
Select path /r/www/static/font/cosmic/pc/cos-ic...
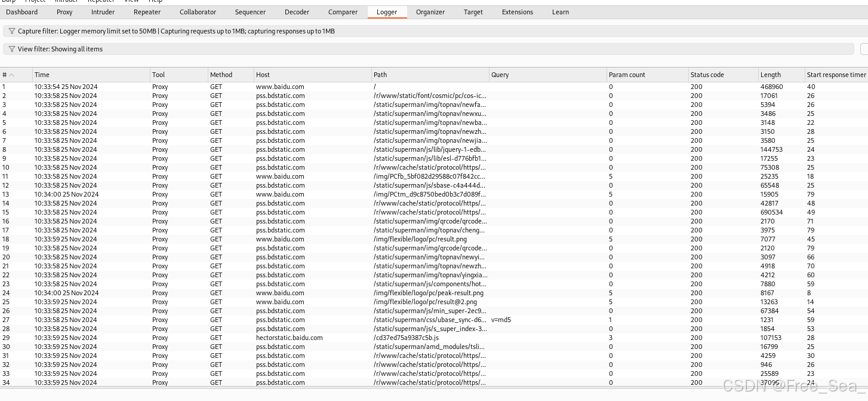pyautogui.click(x=430, y=96)
